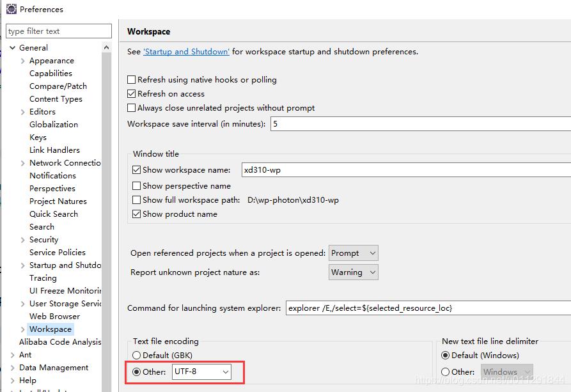Image resolution: width=571 pixels, height=392 pixels.
Task: Select the Default GBK encoding radio button
Action: (x=136, y=355)
